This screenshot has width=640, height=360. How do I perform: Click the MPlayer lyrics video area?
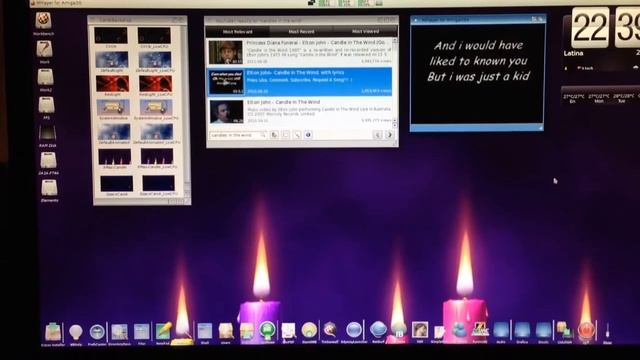[477, 73]
